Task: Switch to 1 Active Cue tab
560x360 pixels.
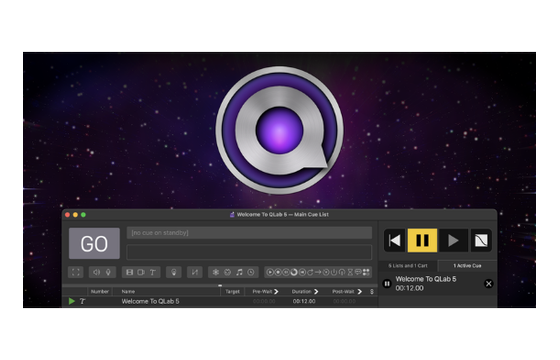Action: tap(467, 266)
